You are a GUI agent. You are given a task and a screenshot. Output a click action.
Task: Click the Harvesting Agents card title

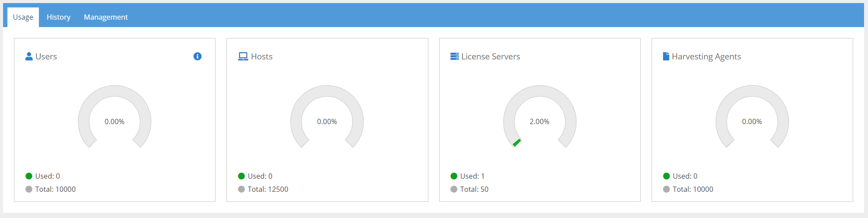(x=706, y=57)
